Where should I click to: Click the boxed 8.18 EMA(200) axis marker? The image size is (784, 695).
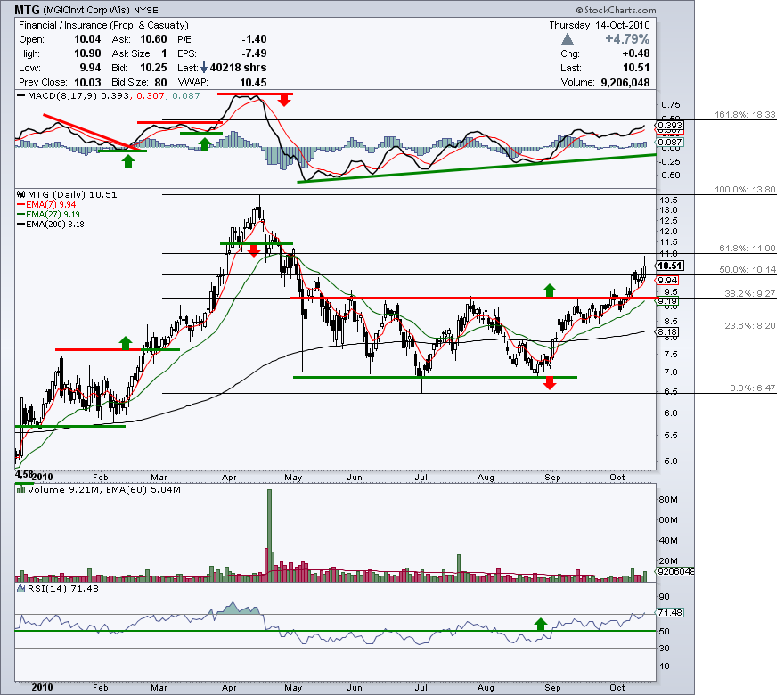click(x=668, y=332)
